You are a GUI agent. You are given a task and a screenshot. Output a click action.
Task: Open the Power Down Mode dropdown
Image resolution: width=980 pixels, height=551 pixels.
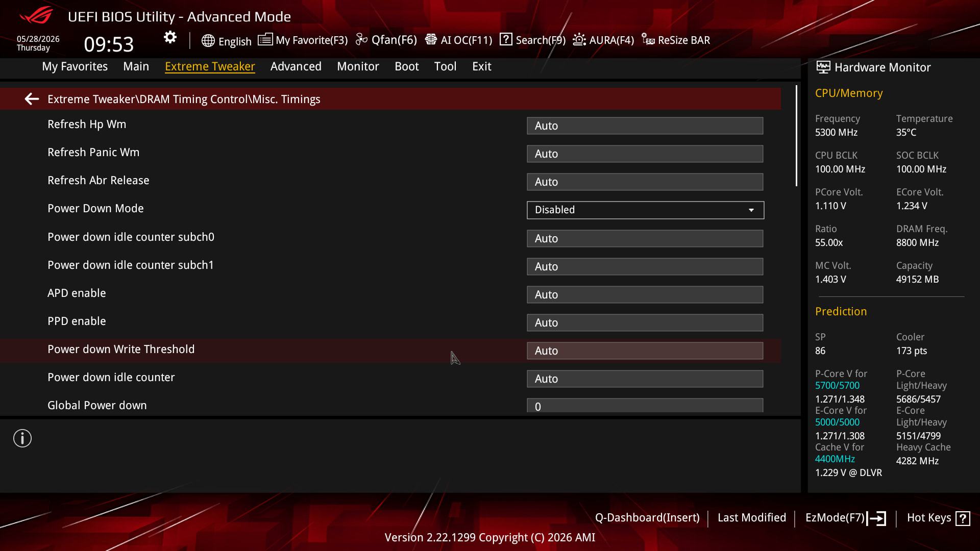(645, 210)
